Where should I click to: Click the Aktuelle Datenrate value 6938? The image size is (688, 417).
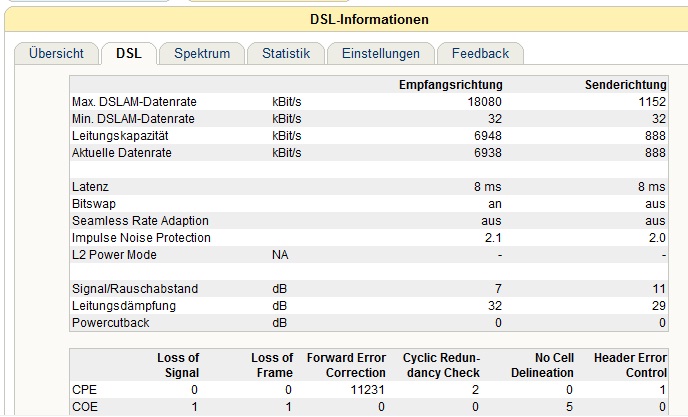(x=487, y=152)
